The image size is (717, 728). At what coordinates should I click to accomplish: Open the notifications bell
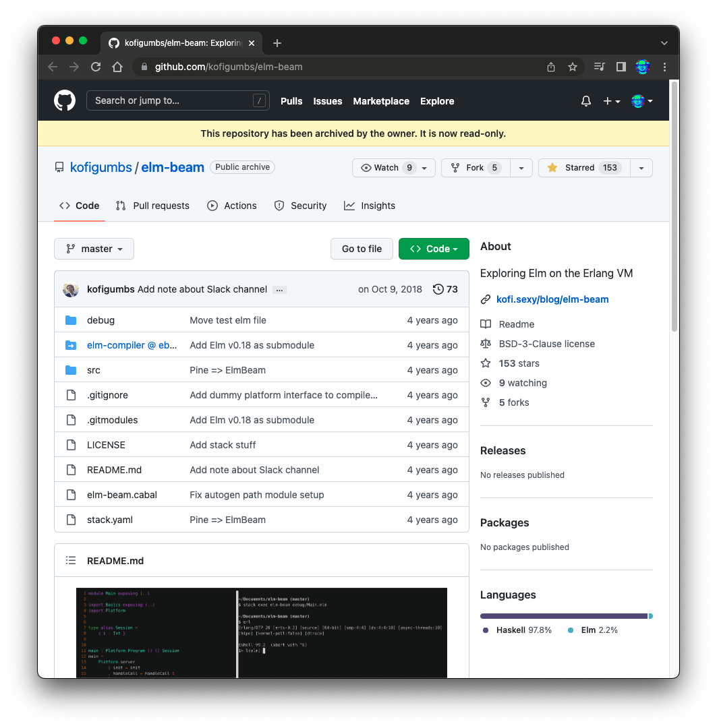[585, 100]
